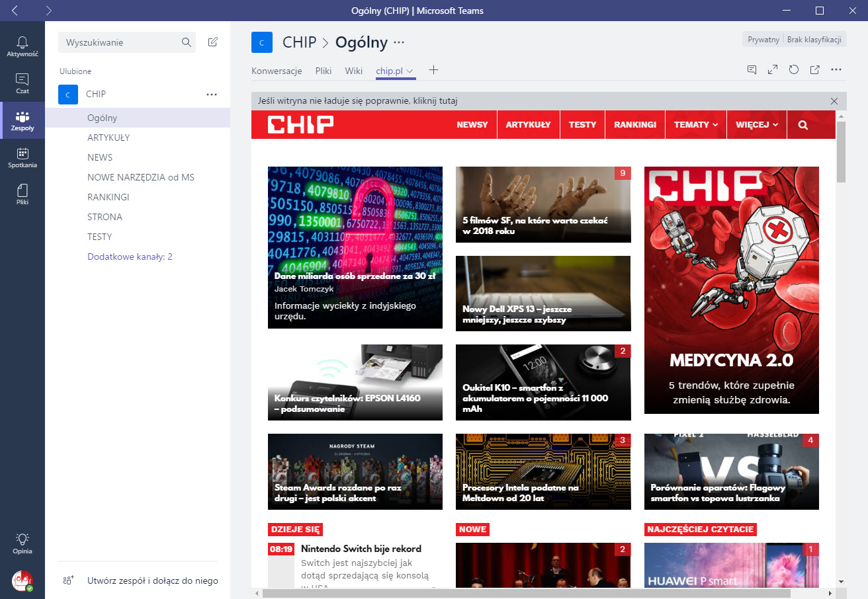Open Nowy Dell XPS 13 article
This screenshot has width=868, height=599.
[x=543, y=293]
